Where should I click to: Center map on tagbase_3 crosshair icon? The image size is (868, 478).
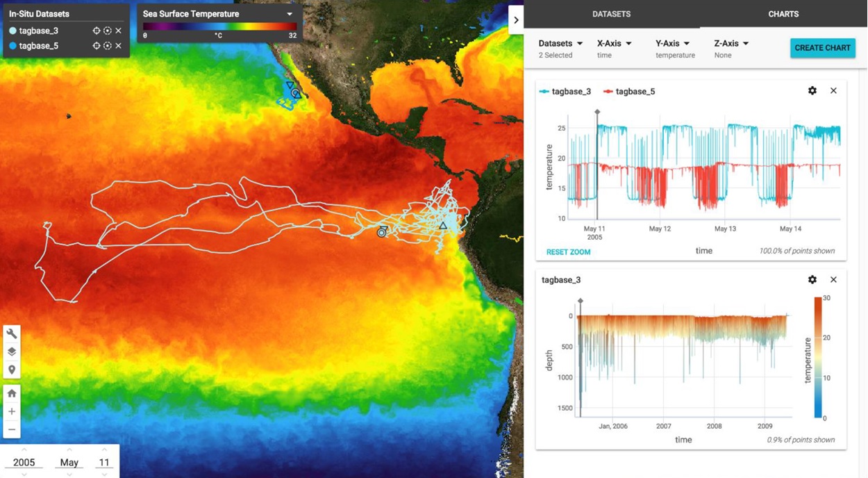click(97, 31)
